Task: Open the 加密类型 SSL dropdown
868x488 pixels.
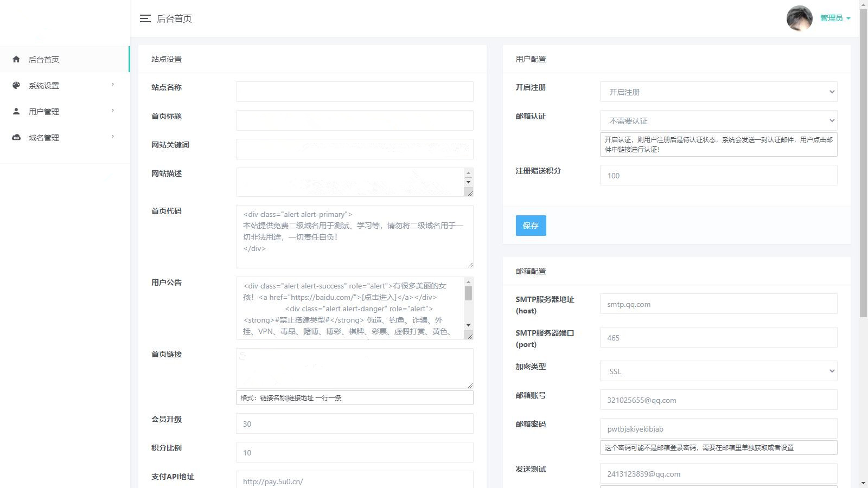Action: tap(718, 371)
